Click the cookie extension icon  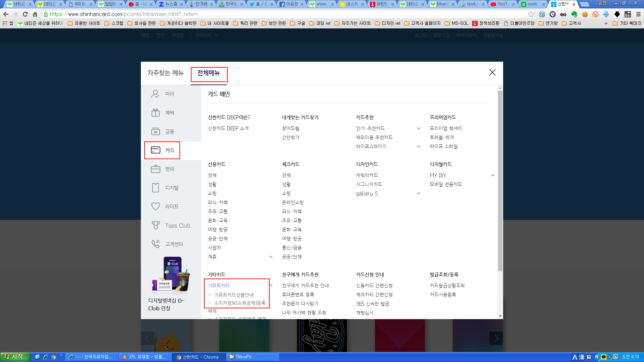(x=585, y=14)
